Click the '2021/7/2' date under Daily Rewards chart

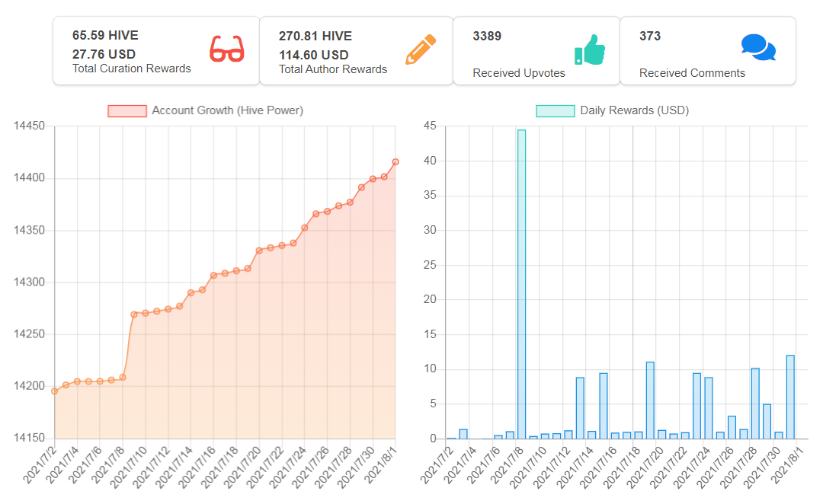pyautogui.click(x=436, y=464)
